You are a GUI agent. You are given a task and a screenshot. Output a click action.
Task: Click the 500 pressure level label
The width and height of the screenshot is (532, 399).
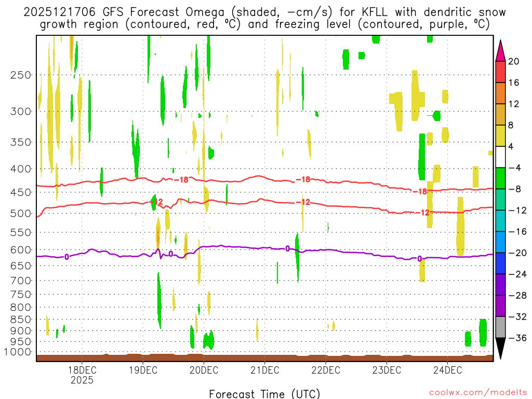21,214
